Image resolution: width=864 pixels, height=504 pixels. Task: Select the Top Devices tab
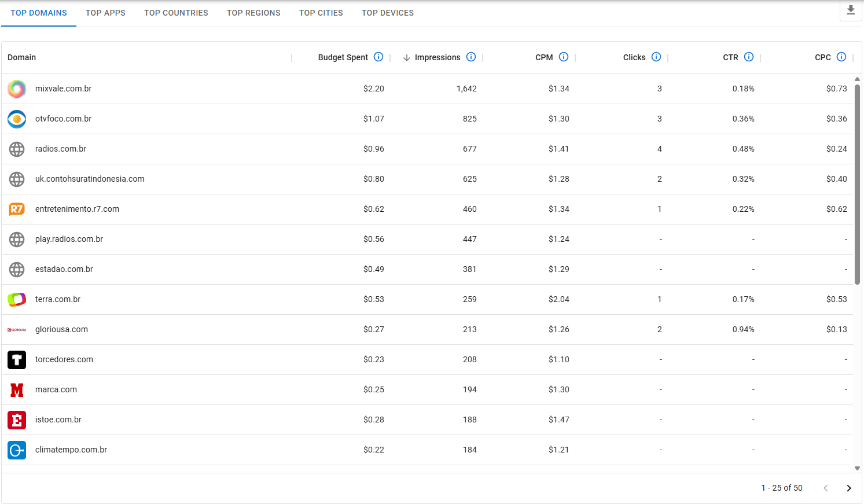coord(388,13)
